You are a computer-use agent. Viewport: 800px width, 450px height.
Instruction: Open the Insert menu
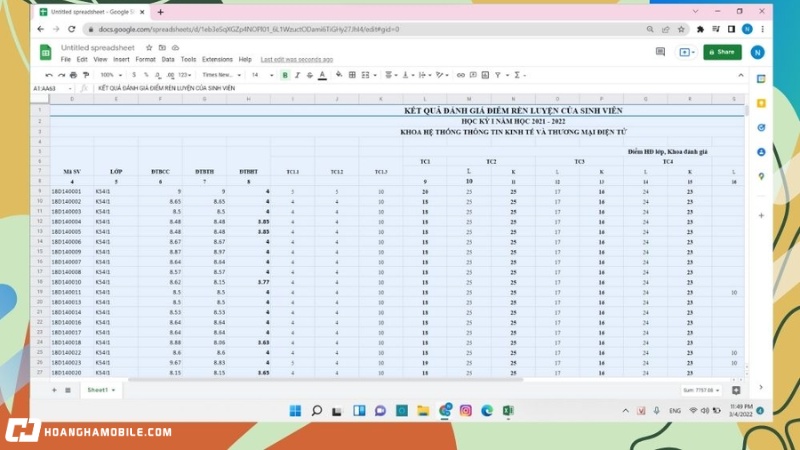pos(121,59)
